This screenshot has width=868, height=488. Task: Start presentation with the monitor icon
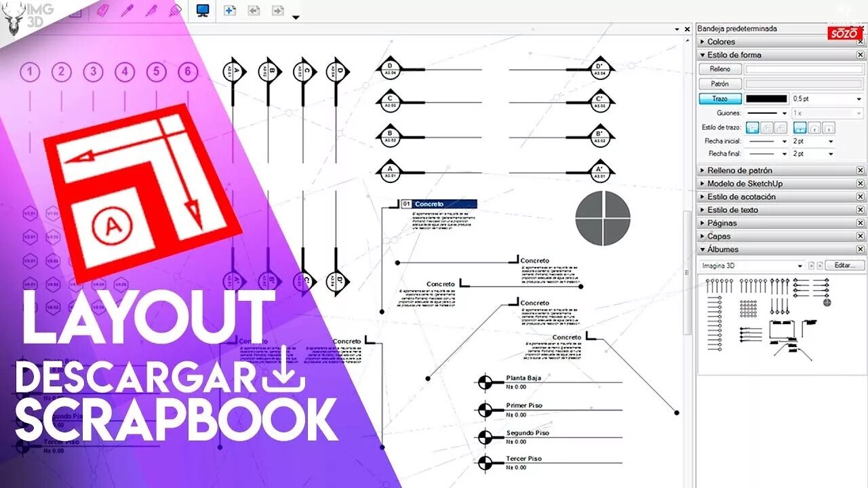(x=202, y=11)
